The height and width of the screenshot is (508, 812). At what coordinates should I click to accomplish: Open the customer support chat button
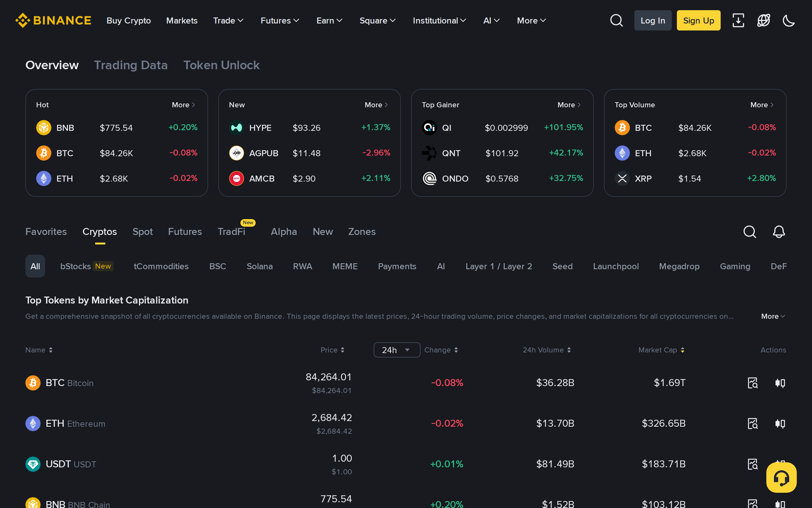tap(782, 478)
